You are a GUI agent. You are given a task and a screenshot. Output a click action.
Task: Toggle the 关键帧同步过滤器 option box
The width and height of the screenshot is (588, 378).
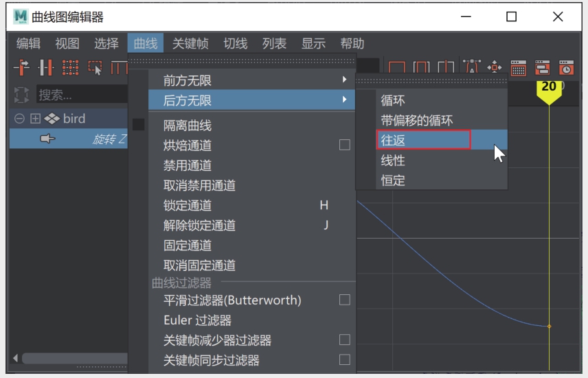coord(345,359)
